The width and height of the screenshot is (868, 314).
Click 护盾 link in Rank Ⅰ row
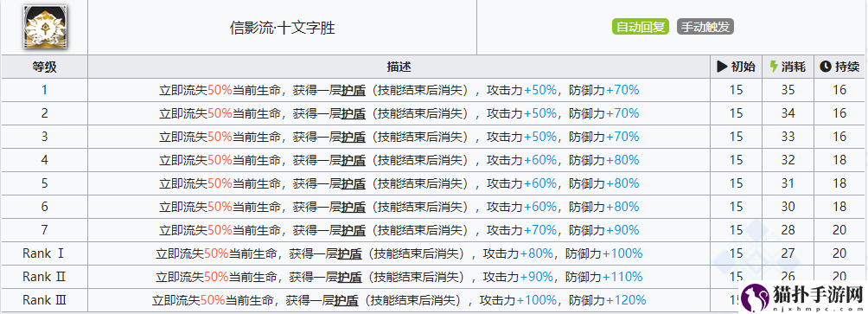350,254
